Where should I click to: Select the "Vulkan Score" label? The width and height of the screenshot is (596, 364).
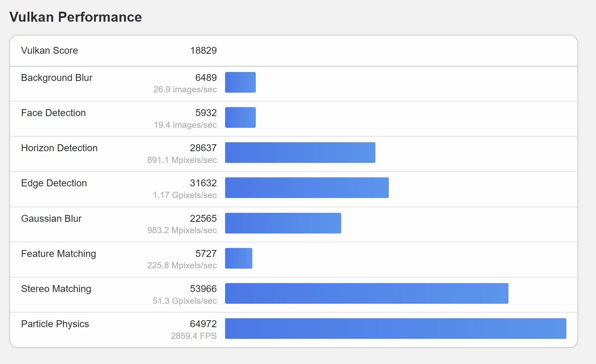50,51
